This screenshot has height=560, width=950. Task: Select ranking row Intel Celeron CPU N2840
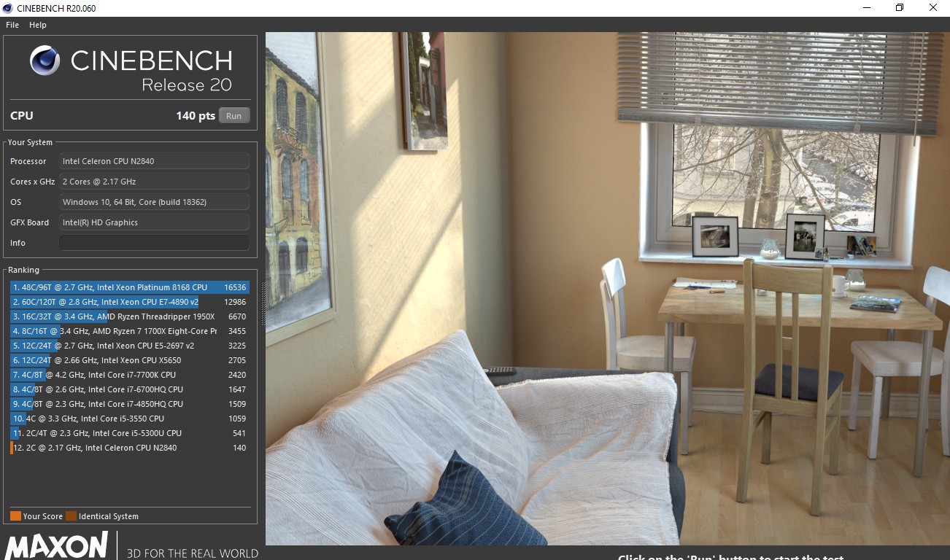click(130, 448)
